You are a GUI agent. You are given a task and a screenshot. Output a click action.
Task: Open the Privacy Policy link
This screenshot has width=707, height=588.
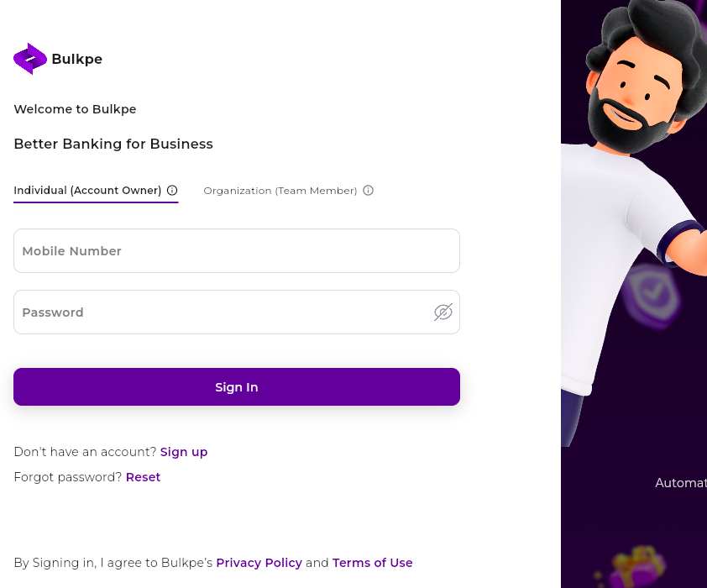259,563
